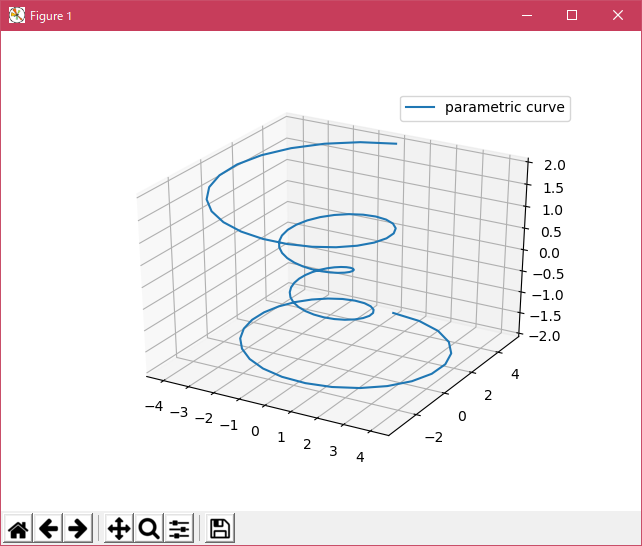This screenshot has width=642, height=546.
Task: Toggle the Zoom to rectangle magnifier tool
Action: point(149,528)
